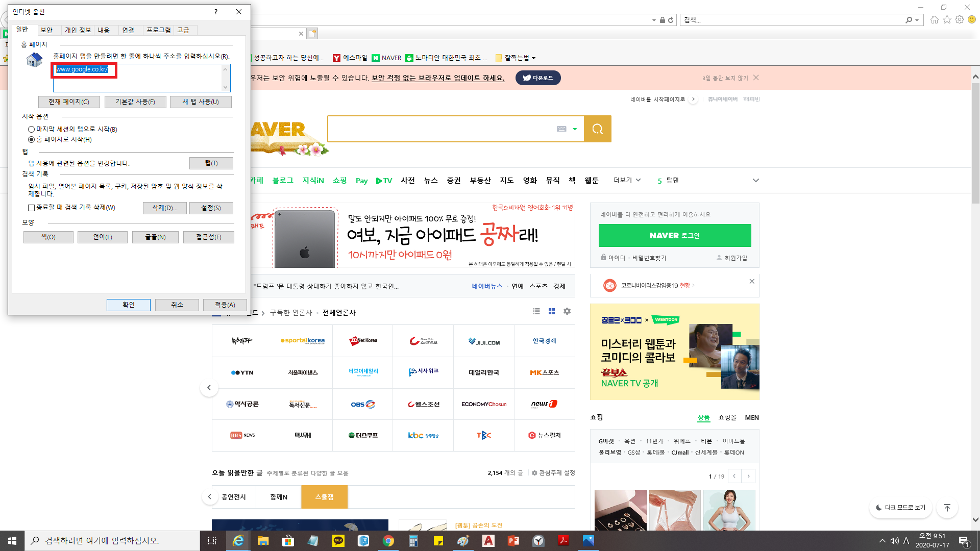This screenshot has height=551, width=980.
Task: Open address bar history dropdown arrow
Action: click(654, 20)
